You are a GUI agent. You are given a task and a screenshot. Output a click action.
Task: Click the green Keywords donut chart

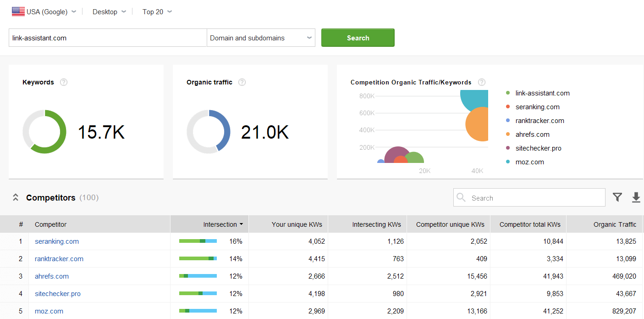[44, 132]
